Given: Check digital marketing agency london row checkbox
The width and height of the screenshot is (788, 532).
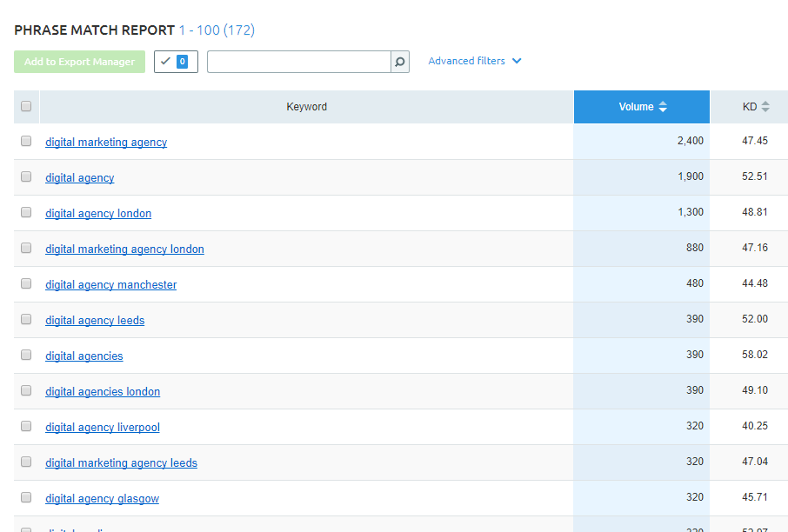Looking at the screenshot, I should tap(26, 248).
